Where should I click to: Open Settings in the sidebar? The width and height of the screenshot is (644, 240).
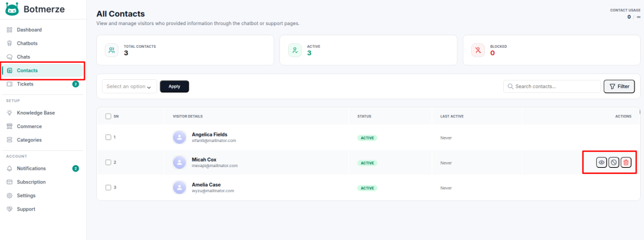[43, 195]
